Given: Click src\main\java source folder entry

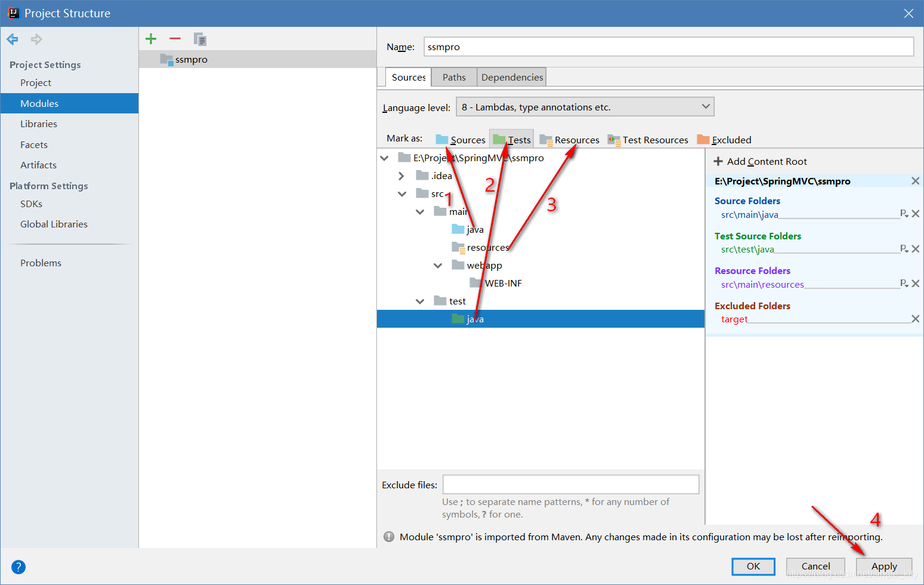Looking at the screenshot, I should click(749, 214).
